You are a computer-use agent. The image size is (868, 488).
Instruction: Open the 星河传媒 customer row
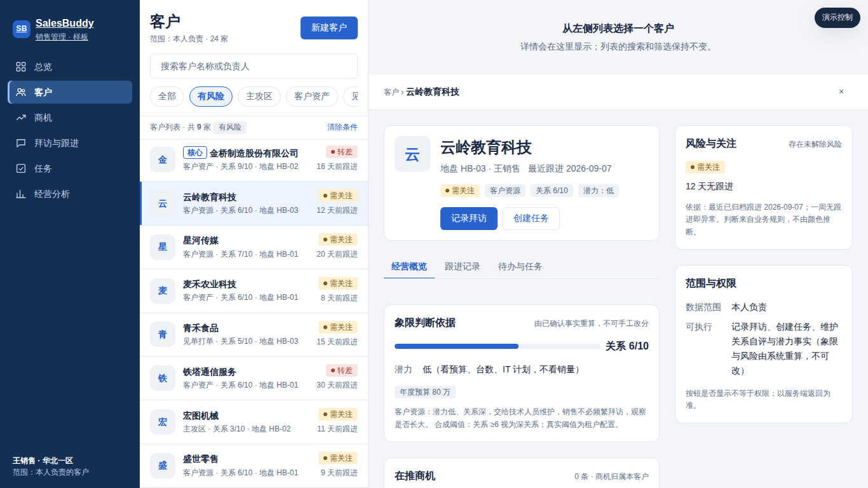(x=254, y=247)
